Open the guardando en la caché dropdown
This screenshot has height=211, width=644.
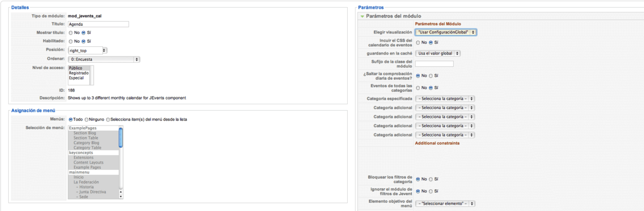tap(438, 53)
